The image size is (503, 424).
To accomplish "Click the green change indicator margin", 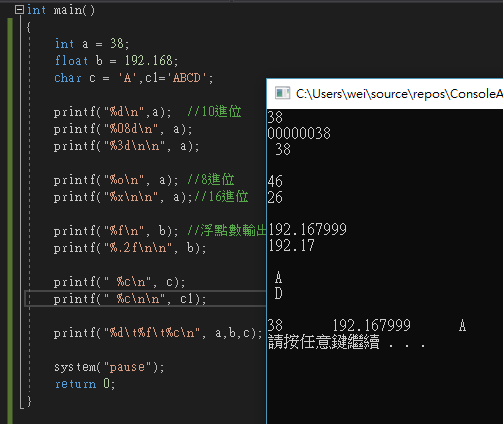I will [10, 220].
